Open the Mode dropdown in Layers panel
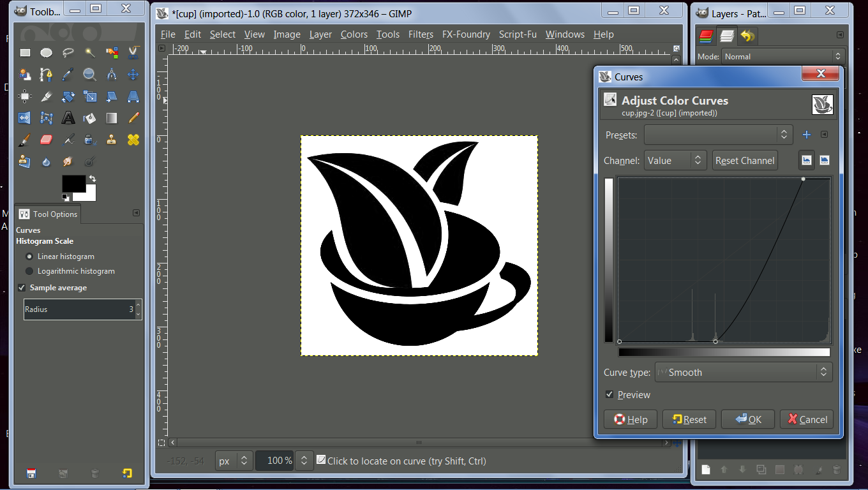Image resolution: width=868 pixels, height=490 pixels. [783, 56]
